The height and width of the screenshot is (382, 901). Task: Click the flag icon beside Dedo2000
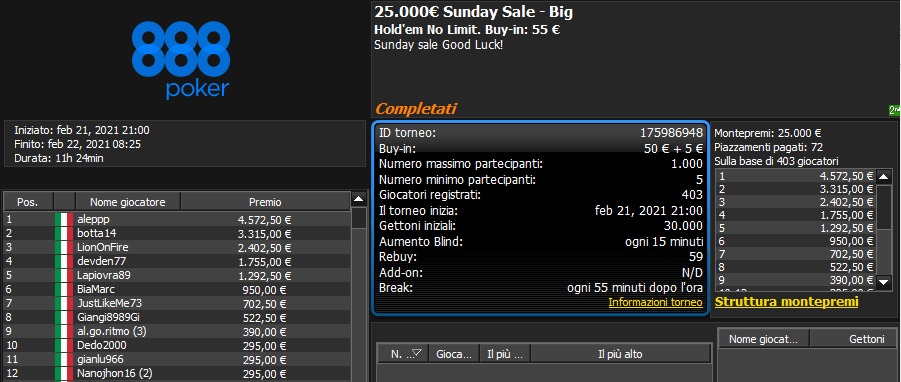[64, 345]
